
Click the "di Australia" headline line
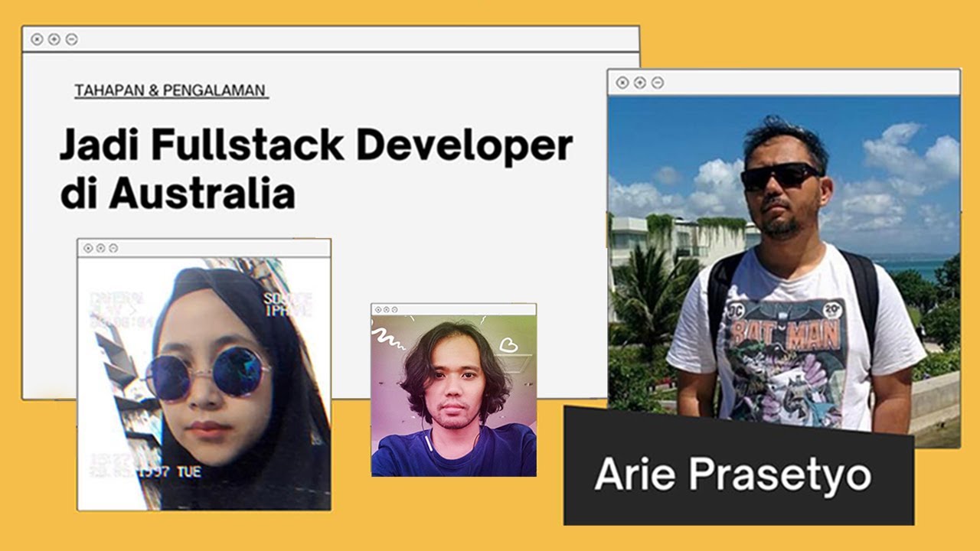pyautogui.click(x=178, y=192)
